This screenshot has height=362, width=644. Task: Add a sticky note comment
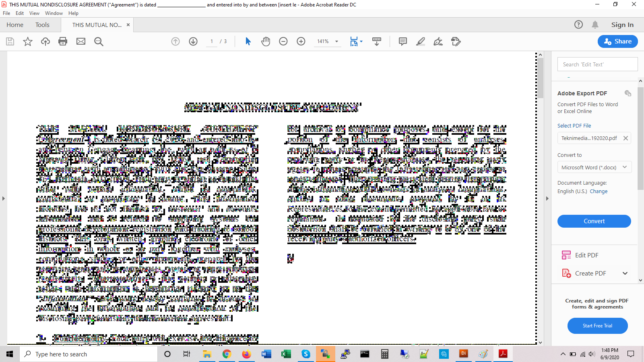402,41
